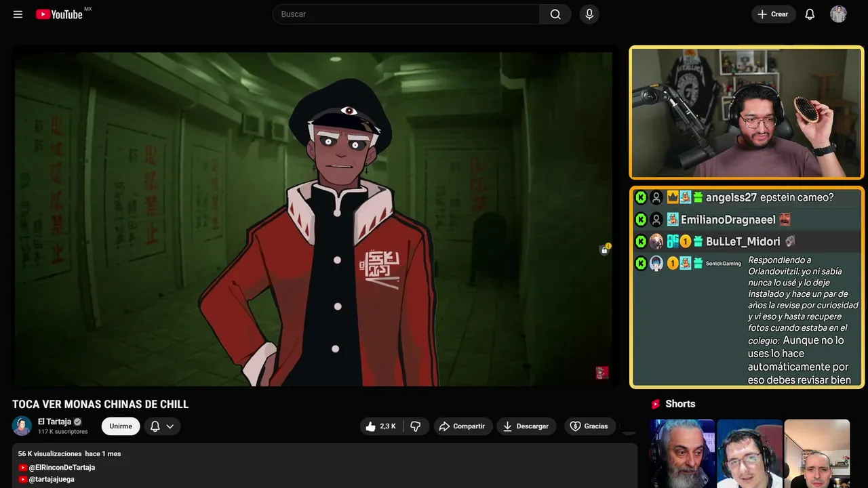Click the channel watermark in video corner
The width and height of the screenshot is (868, 488).
click(x=601, y=373)
